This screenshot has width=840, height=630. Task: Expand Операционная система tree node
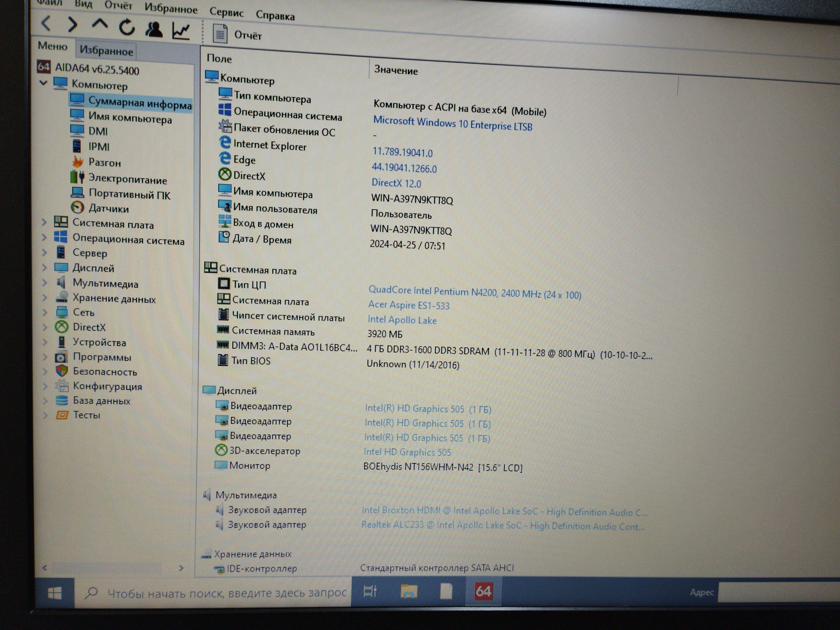(44, 238)
